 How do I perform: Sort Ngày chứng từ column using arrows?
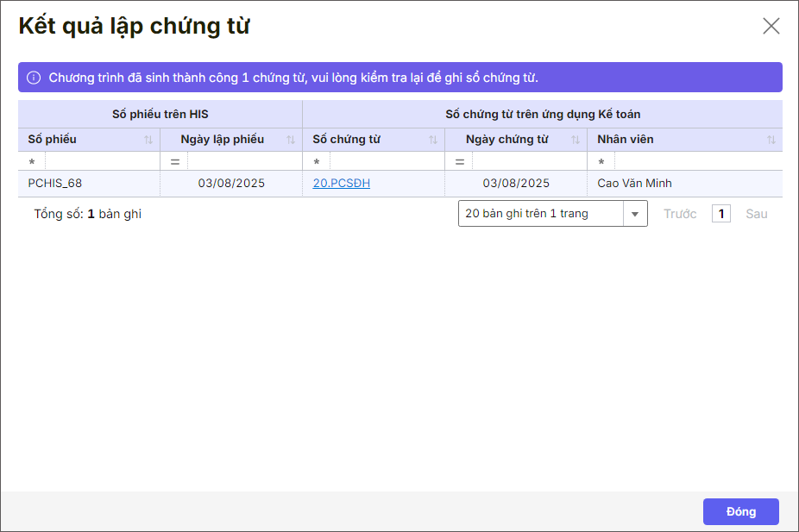coord(576,140)
